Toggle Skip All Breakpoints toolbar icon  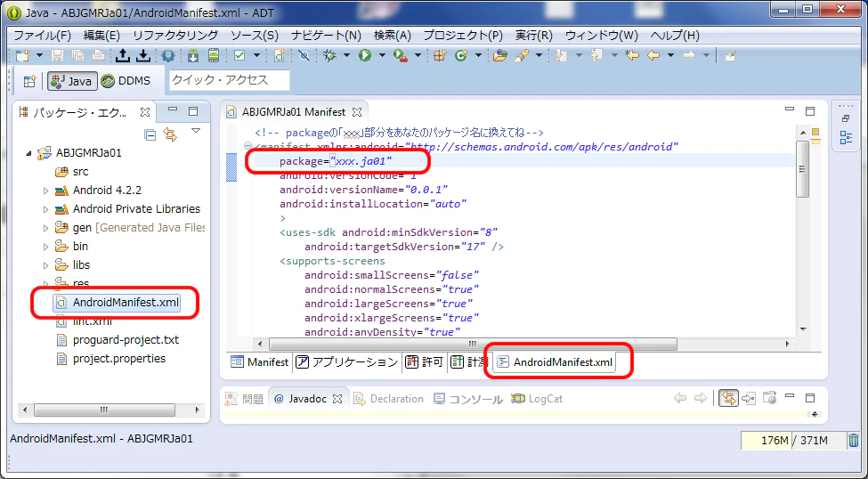[x=304, y=55]
